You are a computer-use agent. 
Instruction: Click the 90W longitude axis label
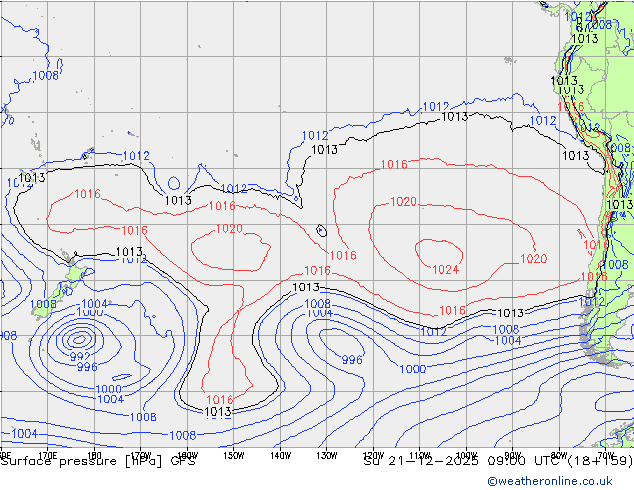513,456
